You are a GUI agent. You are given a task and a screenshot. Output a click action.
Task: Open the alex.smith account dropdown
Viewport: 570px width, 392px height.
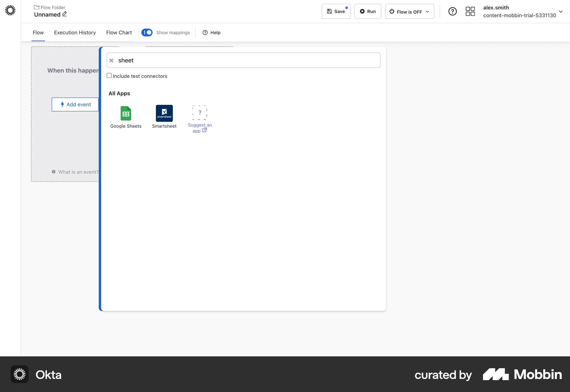(561, 12)
